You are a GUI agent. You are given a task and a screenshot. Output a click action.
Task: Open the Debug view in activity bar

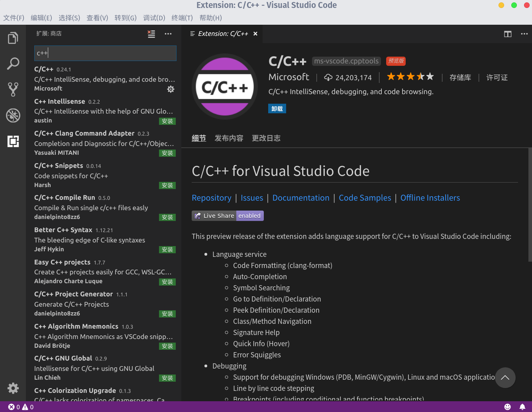click(13, 115)
